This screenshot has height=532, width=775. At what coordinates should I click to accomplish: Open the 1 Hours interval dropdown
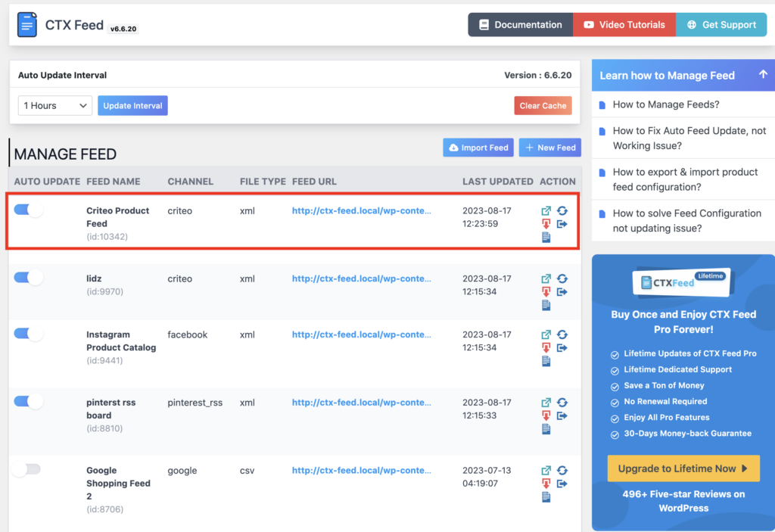point(54,106)
